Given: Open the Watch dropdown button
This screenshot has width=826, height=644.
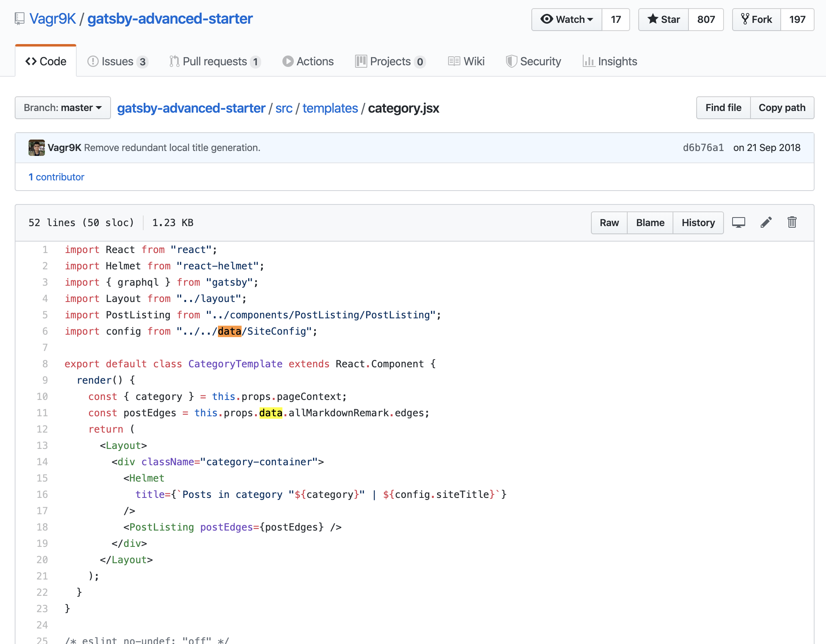Looking at the screenshot, I should pos(566,20).
